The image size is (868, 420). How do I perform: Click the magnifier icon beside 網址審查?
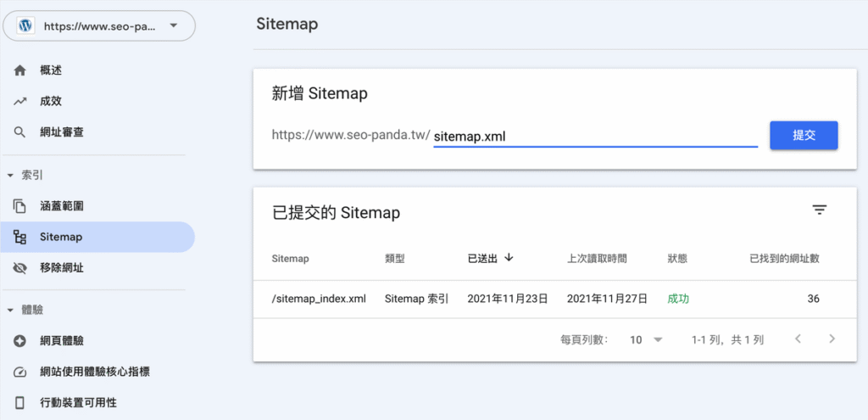click(x=20, y=132)
